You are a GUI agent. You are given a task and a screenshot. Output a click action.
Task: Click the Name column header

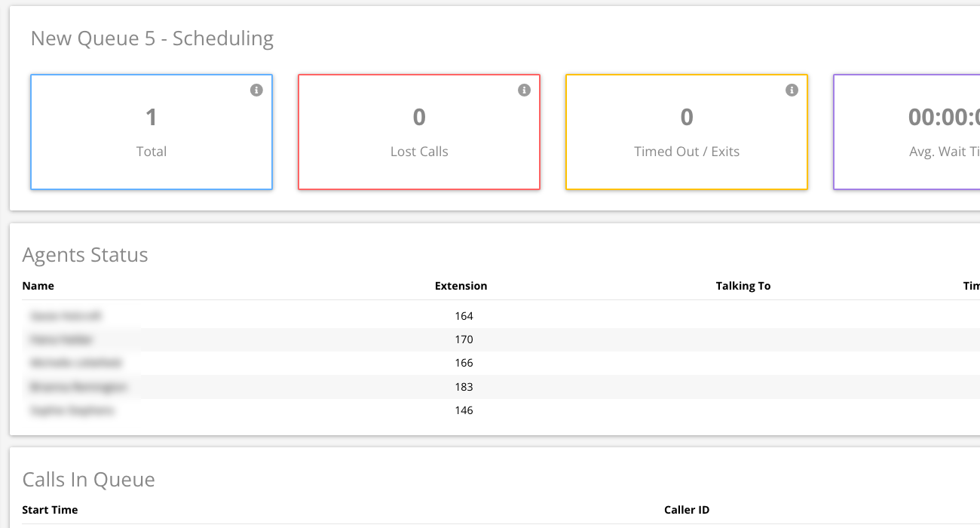(38, 286)
